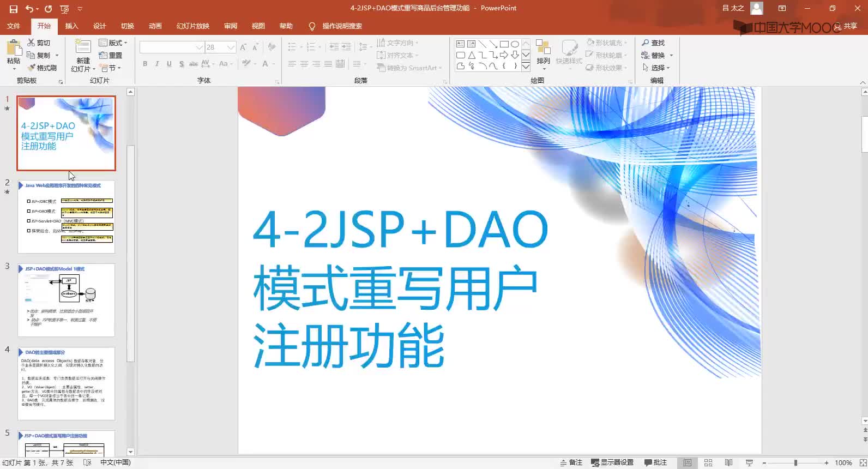Click the Redo/Repeat icon
The height and width of the screenshot is (469, 868).
click(x=48, y=9)
